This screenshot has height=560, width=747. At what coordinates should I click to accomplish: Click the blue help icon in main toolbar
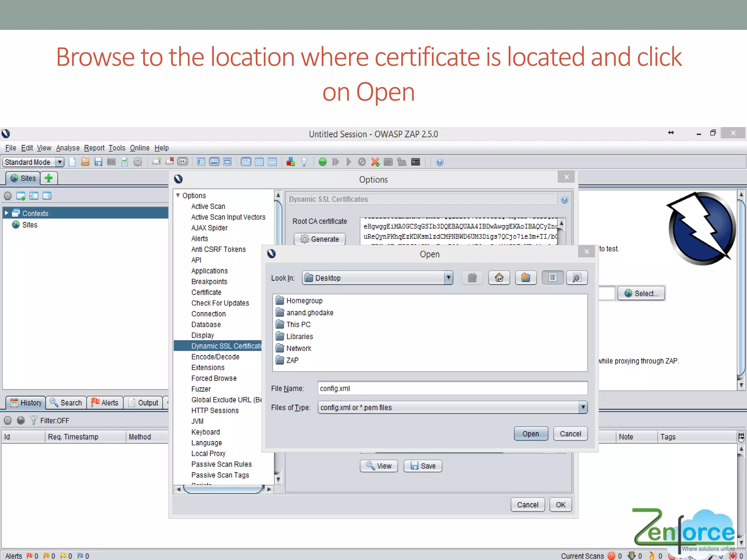coord(440,162)
